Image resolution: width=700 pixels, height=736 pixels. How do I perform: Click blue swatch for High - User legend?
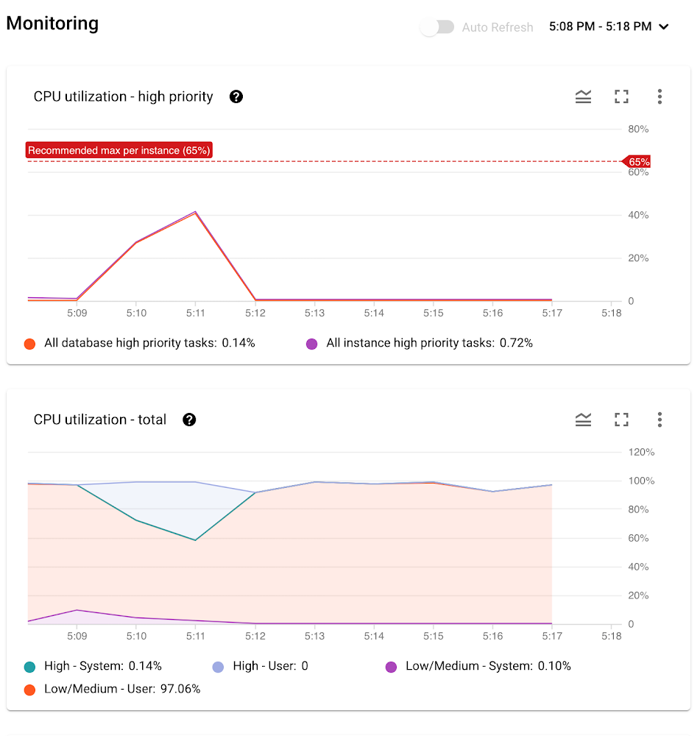[218, 667]
